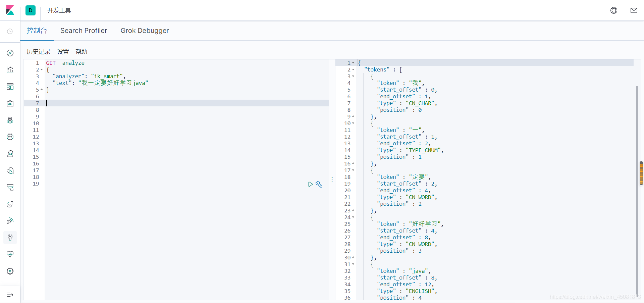Collapse token object fold at line 31
Viewport: 644px width, 303px height.
tap(353, 264)
